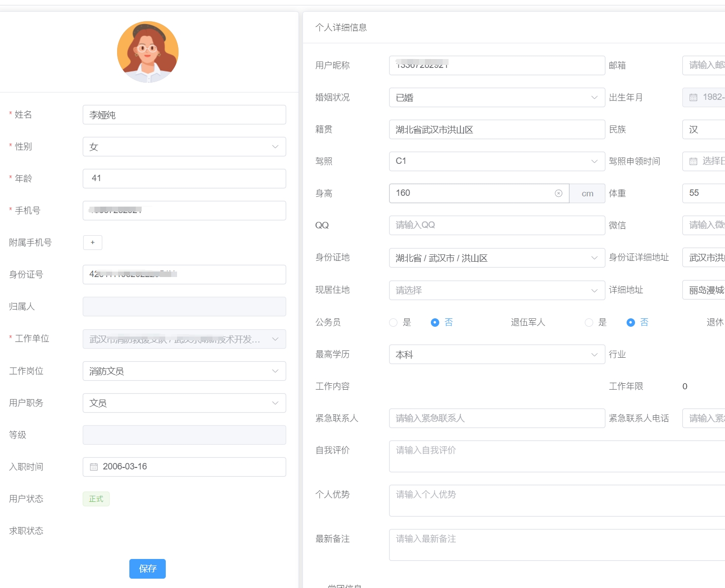
Task: Select 是 for 公务员
Action: pyautogui.click(x=393, y=322)
